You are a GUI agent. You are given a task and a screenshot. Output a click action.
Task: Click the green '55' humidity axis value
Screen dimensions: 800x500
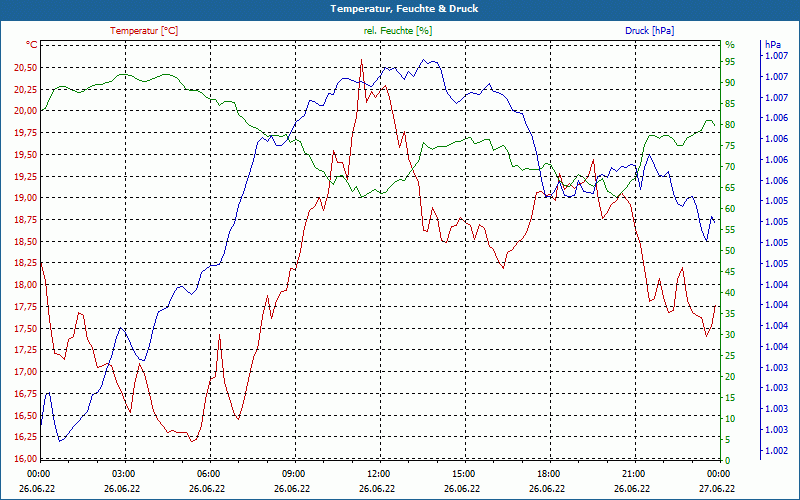point(730,230)
